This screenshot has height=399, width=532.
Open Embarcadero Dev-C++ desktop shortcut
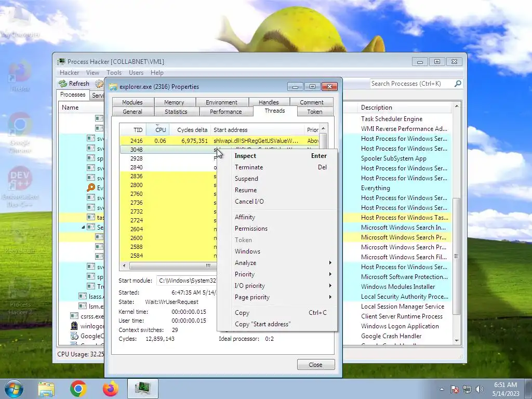tap(20, 187)
